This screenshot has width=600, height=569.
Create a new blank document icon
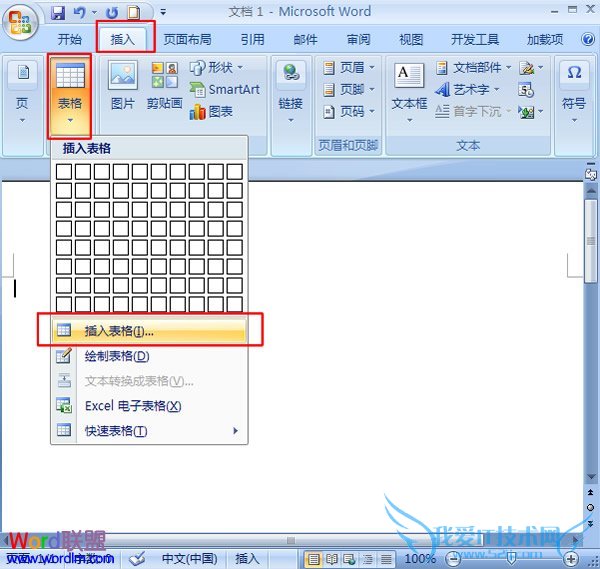pos(134,13)
